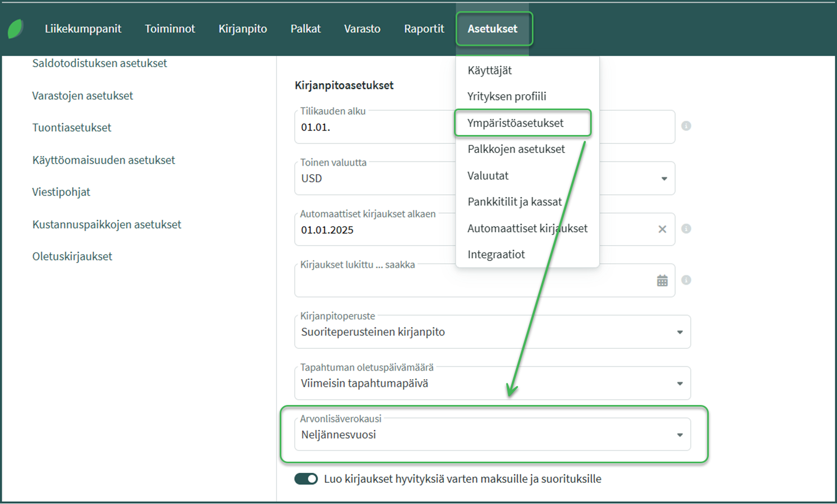Image resolution: width=837 pixels, height=504 pixels.
Task: Click info icon beside Automaattiset kirjaukset alkaen
Action: tap(686, 229)
